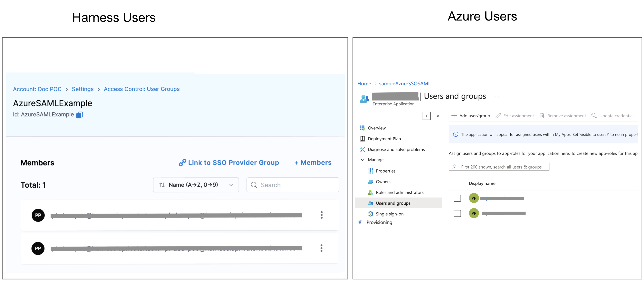
Task: Open Owners under Manage
Action: point(383,182)
